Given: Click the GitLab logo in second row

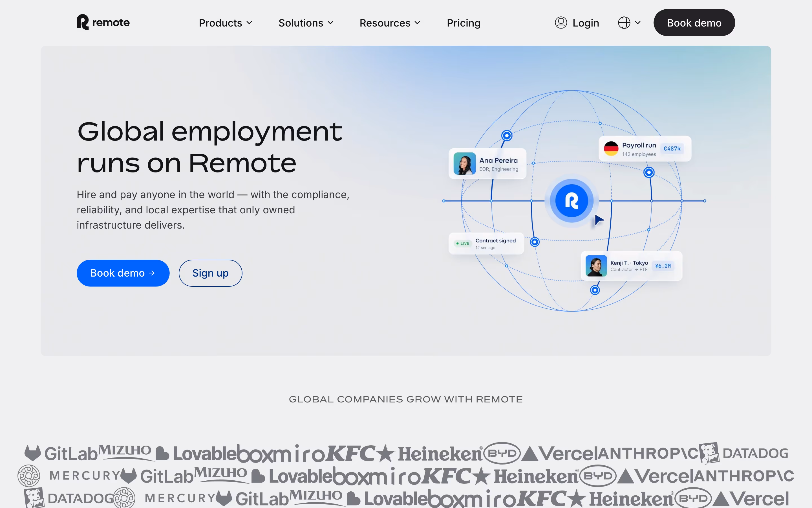Looking at the screenshot, I should click(157, 476).
